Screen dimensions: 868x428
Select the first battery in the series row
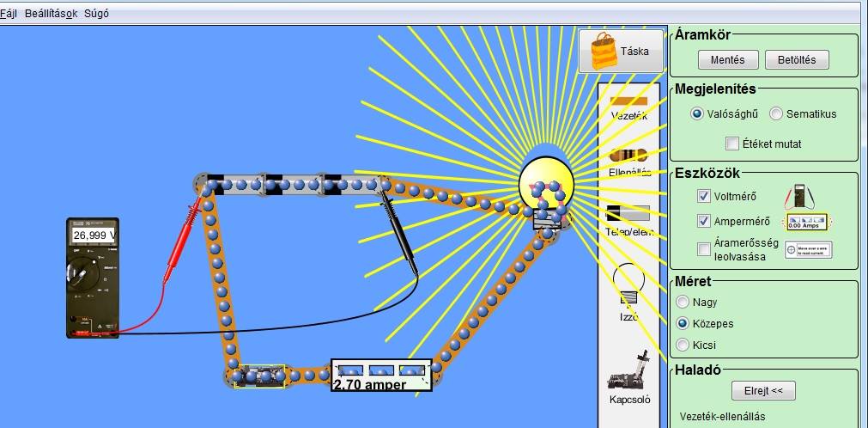point(234,184)
